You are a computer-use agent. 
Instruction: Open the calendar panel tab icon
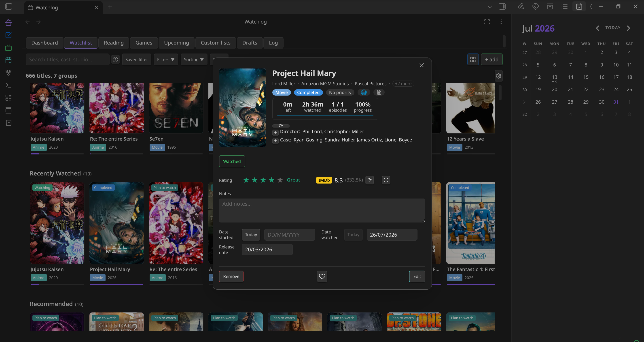click(x=579, y=6)
